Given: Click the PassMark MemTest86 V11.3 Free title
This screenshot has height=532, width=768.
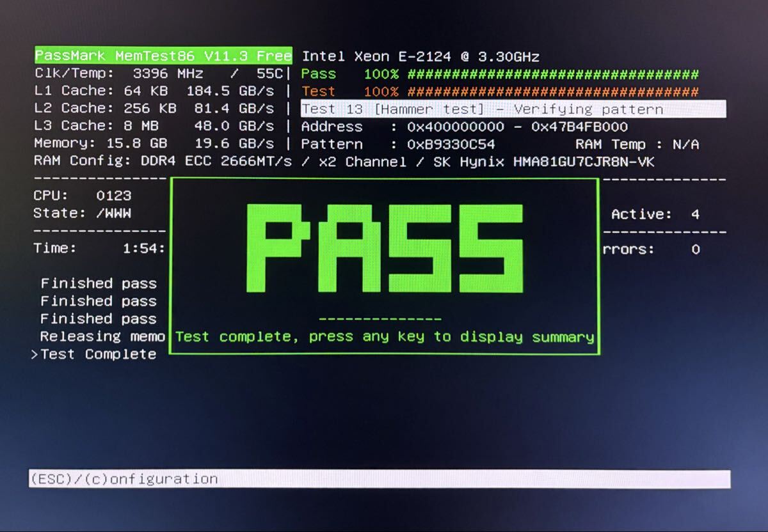Looking at the screenshot, I should [x=163, y=56].
